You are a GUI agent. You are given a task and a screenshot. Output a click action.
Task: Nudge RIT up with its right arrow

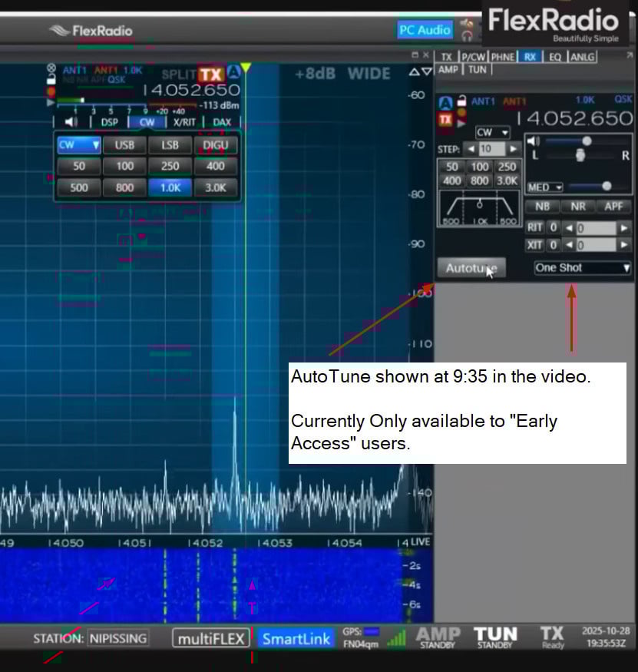pos(624,228)
